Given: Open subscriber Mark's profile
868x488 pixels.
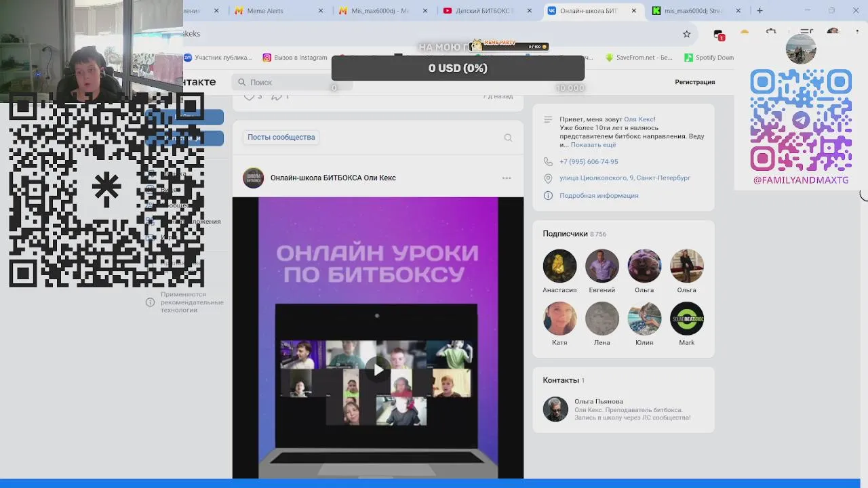Looking at the screenshot, I should pos(687,324).
